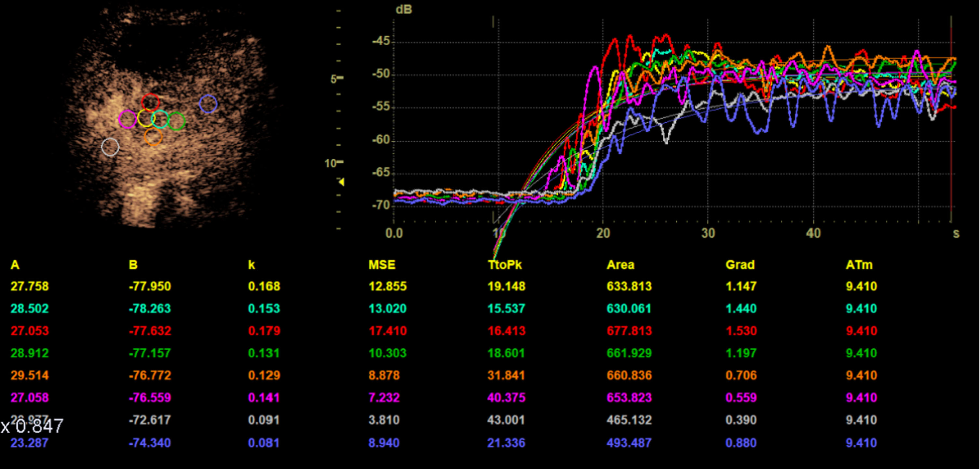The image size is (980, 469).
Task: Select the green ROI circle
Action: tap(176, 121)
